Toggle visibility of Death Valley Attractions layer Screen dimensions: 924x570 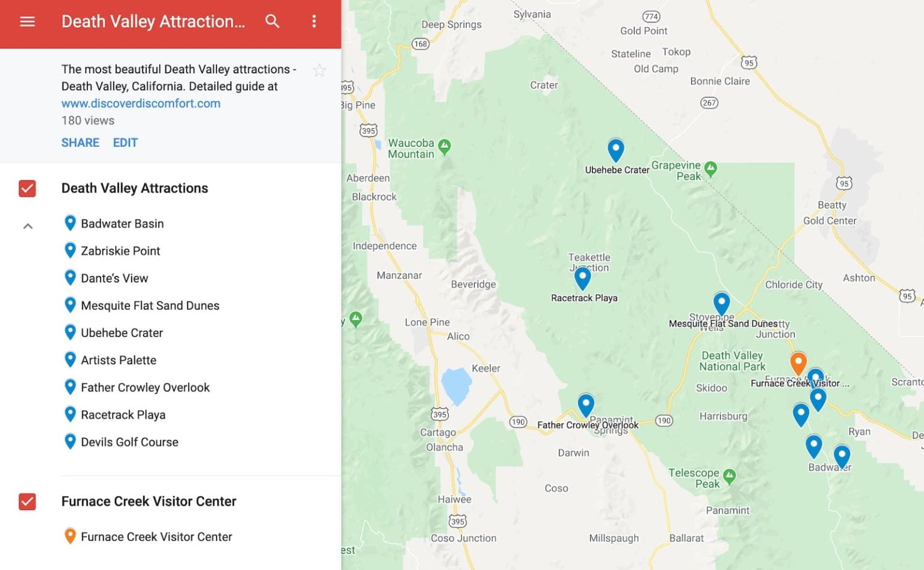pyautogui.click(x=26, y=188)
